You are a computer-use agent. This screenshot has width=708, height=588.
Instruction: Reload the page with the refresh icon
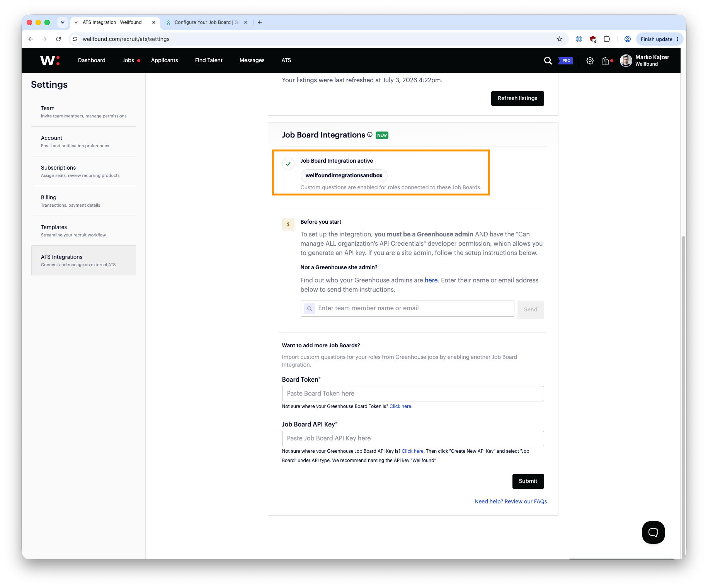pos(58,39)
